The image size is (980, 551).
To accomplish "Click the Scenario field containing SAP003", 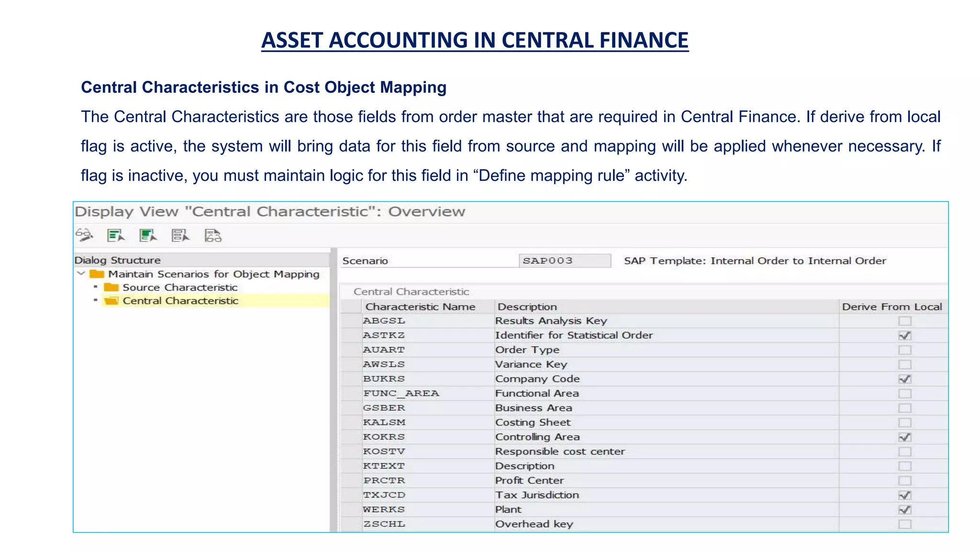I will 565,261.
